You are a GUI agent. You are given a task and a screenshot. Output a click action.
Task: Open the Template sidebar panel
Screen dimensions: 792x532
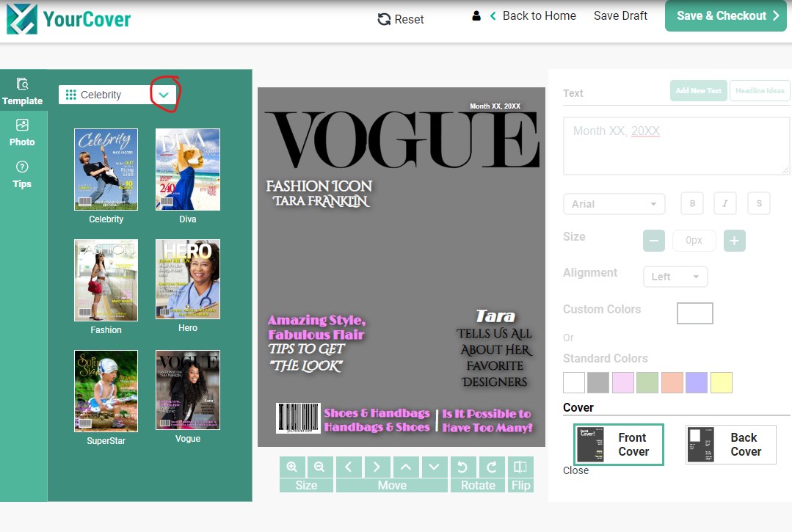22,92
